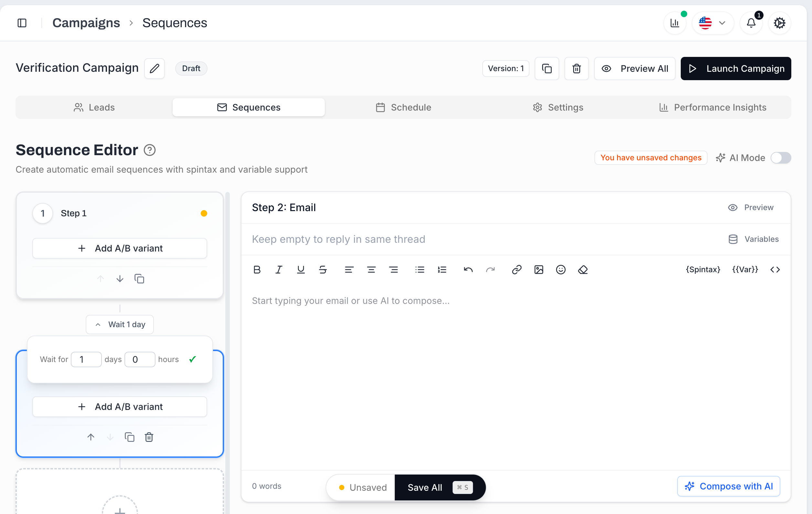
Task: Move Step 2 up
Action: (91, 437)
